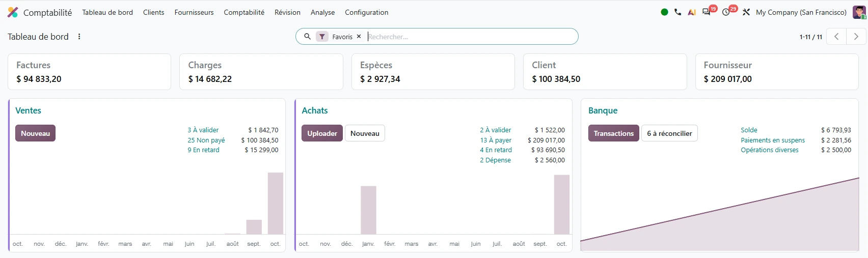Click the 1-11 / 11 pager counter
868x258 pixels.
click(811, 37)
